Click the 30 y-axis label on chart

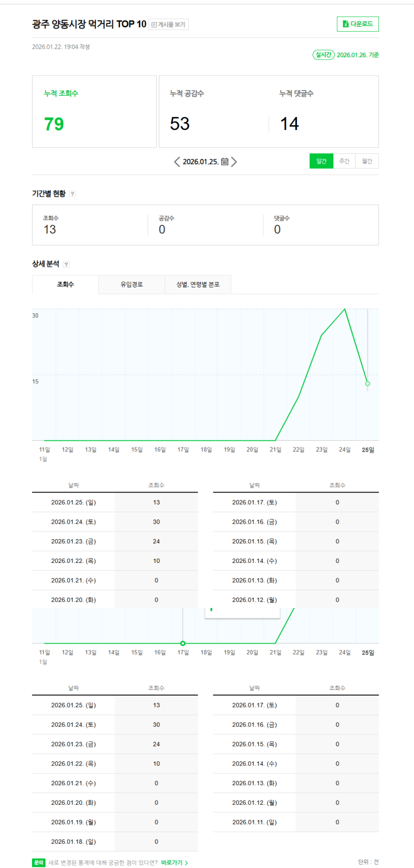pyautogui.click(x=35, y=315)
